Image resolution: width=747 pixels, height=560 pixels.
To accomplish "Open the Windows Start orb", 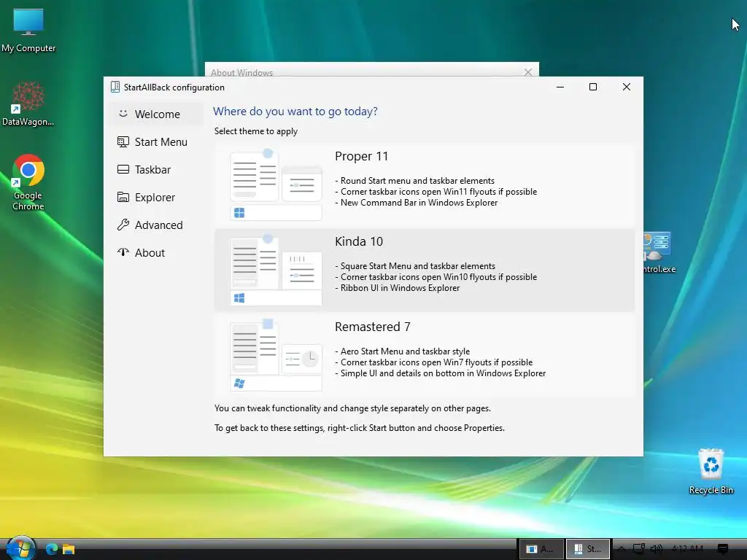I will (20, 548).
